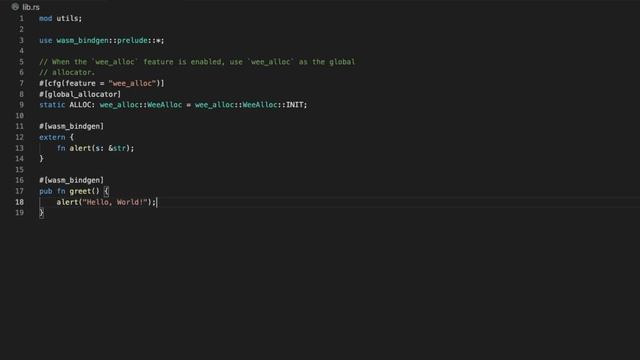Click line number 12 in the gutter
This screenshot has width=640, height=360.
coord(20,138)
